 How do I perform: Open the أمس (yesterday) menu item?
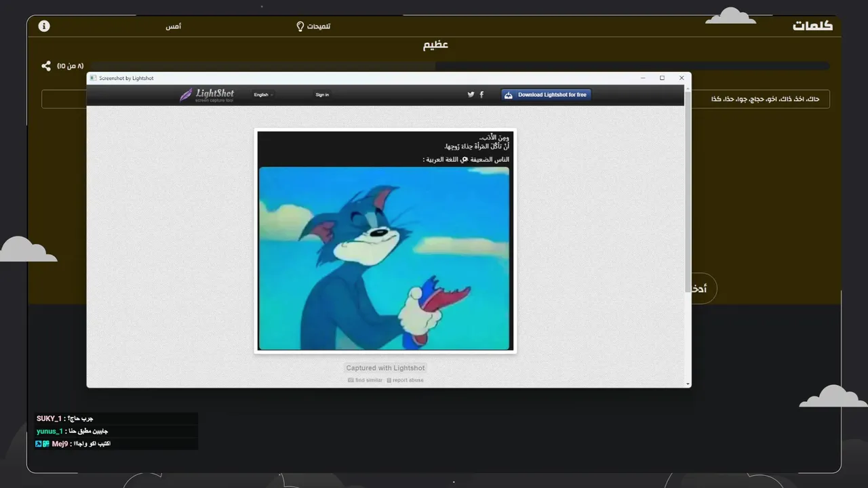pyautogui.click(x=174, y=26)
